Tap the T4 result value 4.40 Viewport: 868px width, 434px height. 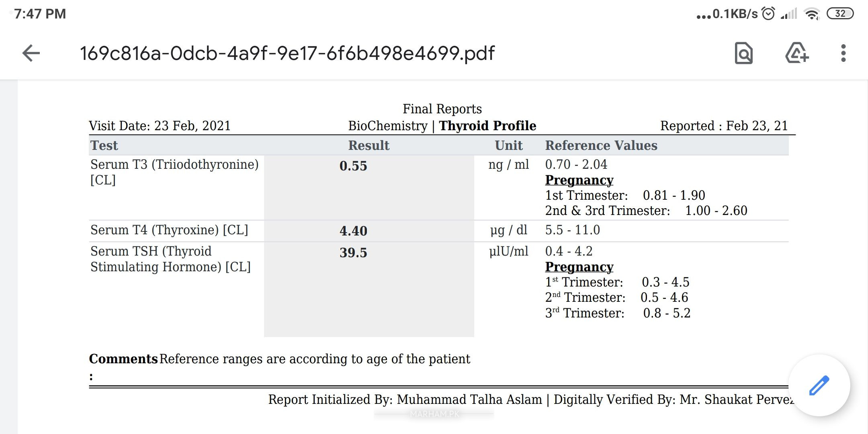(x=353, y=231)
